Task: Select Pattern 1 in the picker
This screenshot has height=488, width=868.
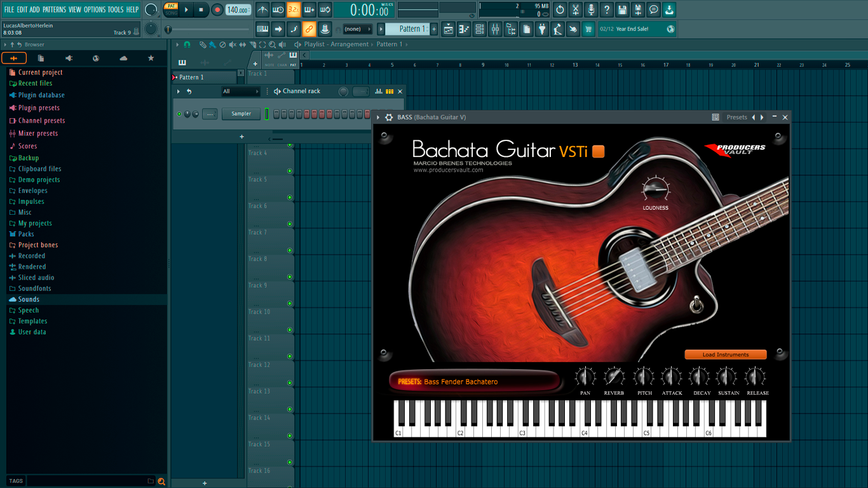Action: pyautogui.click(x=205, y=77)
